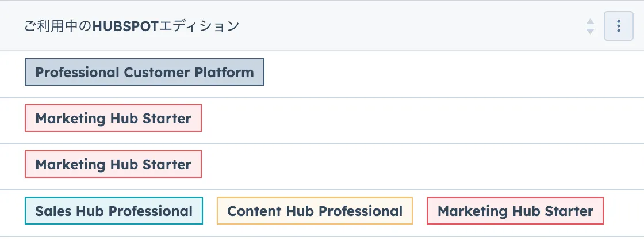Click the first Marketing Hub Starter tag
The image size is (644, 239).
[113, 119]
